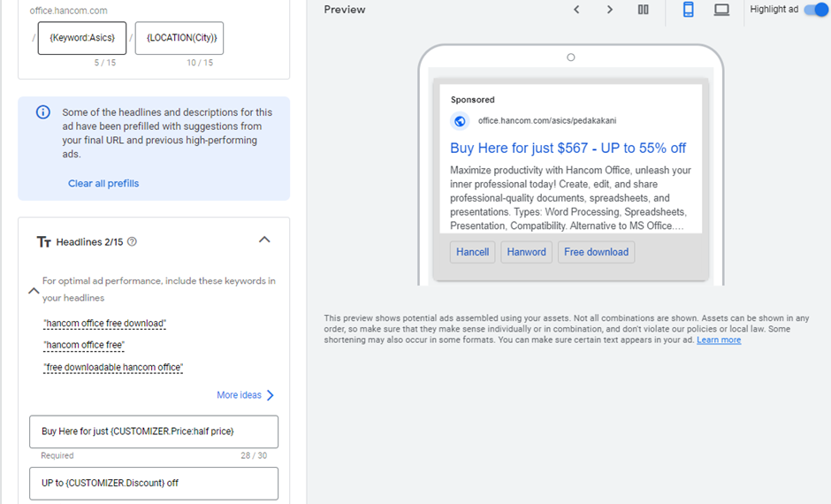This screenshot has height=504, width=831.
Task: Edit the {Keyword:Asics} path field
Action: tap(82, 38)
